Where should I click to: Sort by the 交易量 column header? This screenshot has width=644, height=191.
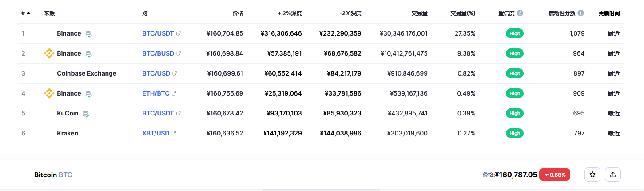click(x=419, y=13)
